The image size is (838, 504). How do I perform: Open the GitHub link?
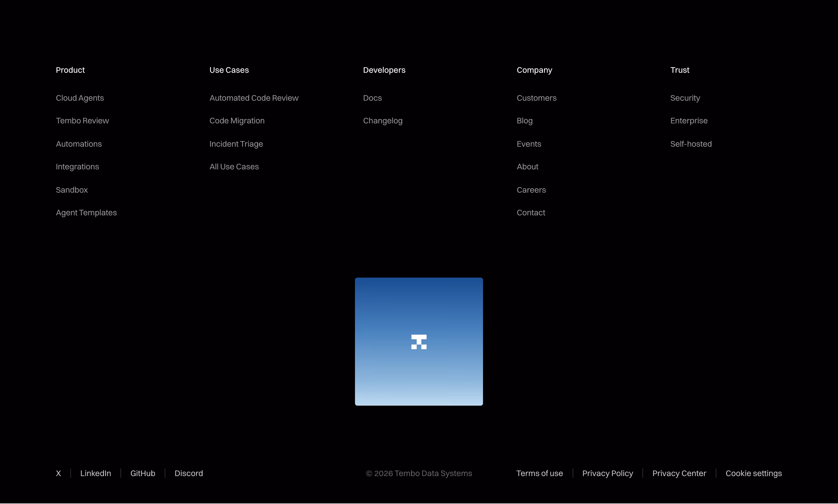[x=143, y=473]
